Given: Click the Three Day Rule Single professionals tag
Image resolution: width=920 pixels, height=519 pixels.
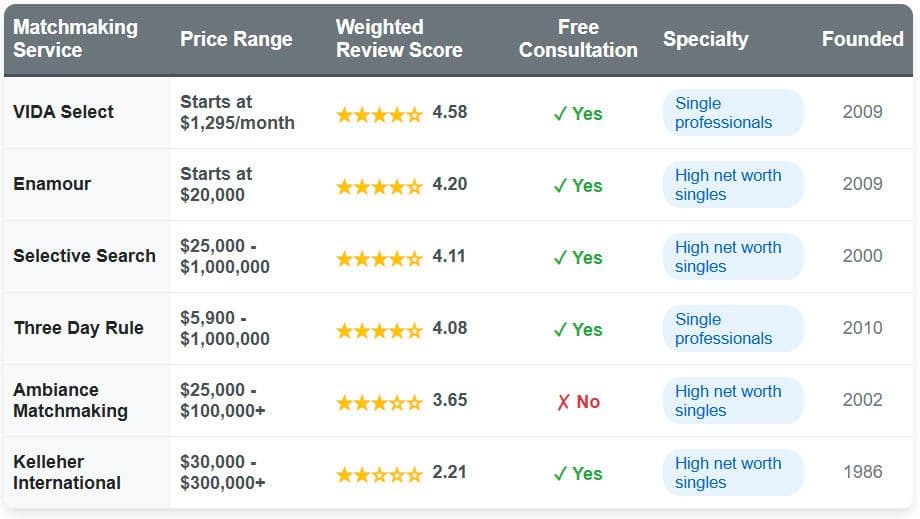Looking at the screenshot, I should click(x=732, y=329).
